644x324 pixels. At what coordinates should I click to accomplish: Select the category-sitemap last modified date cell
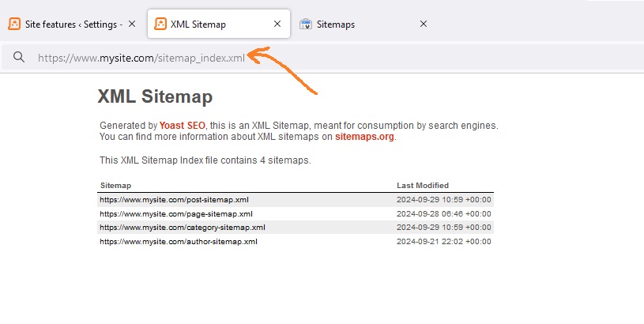point(444,227)
